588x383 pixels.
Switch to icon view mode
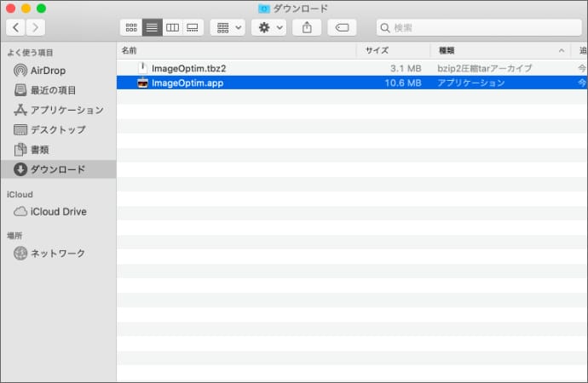pos(130,28)
